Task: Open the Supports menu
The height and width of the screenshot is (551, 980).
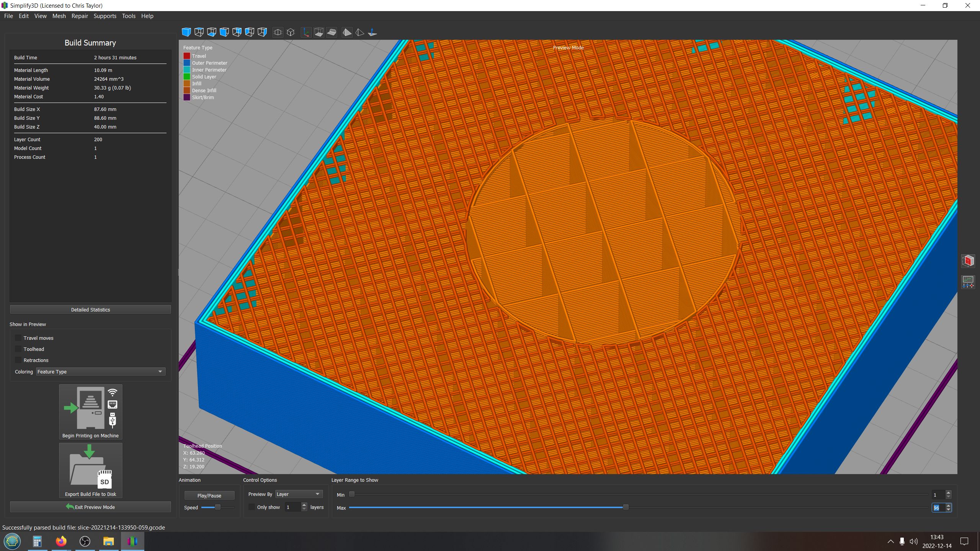Action: point(105,16)
